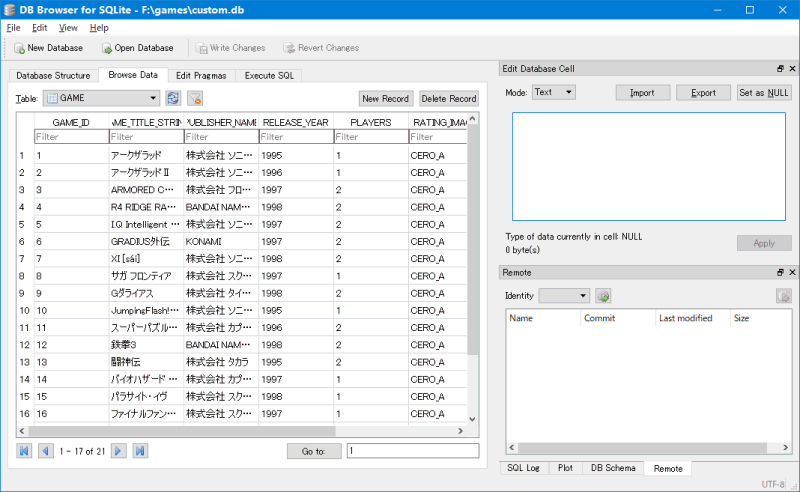The width and height of the screenshot is (800, 492).
Task: Click the push database icon in Remote
Action: 784,296
